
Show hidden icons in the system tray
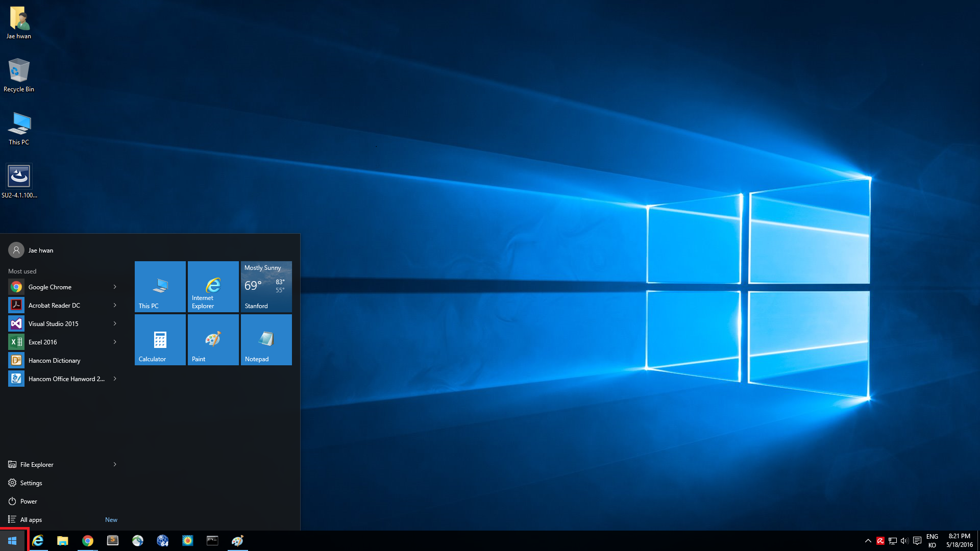click(x=868, y=541)
